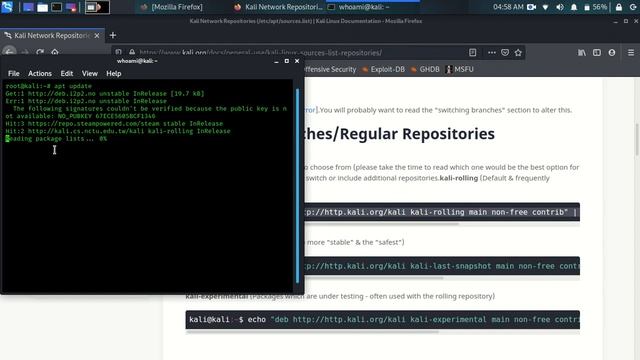The image size is (640, 360).
Task: Switch to the whoami@kali taskbar window
Action: [359, 7]
